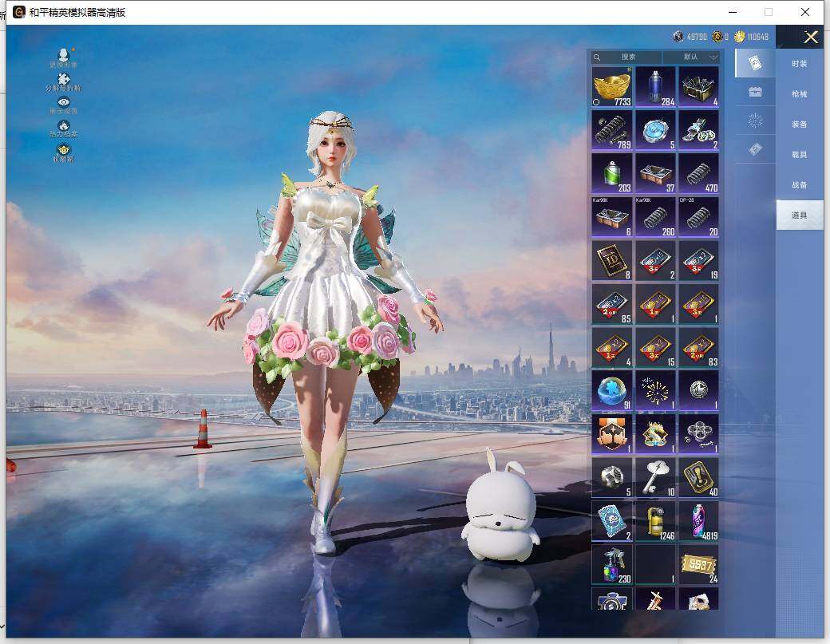Click the crown badge icon on left
Viewport: 830px width, 644px height.
tap(64, 151)
